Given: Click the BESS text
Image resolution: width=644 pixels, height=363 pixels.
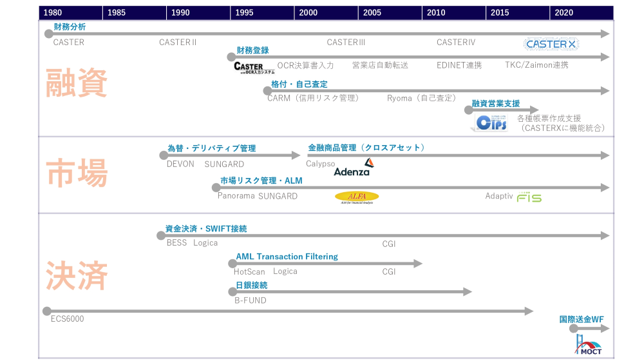Looking at the screenshot, I should (176, 243).
